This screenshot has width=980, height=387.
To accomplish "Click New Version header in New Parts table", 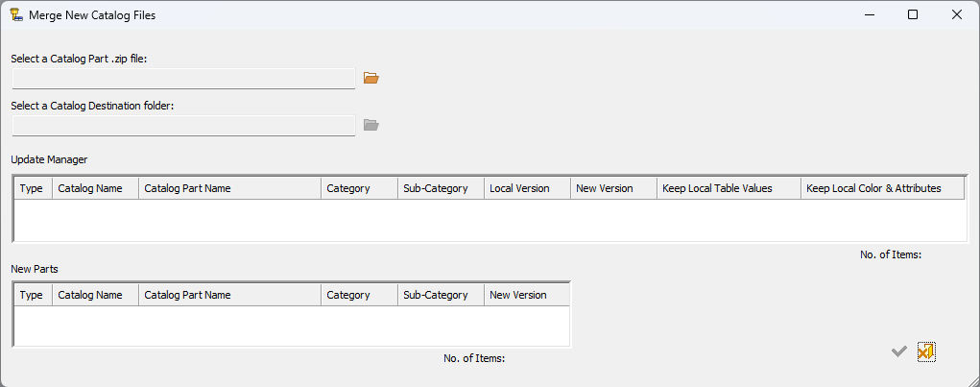I will point(527,295).
